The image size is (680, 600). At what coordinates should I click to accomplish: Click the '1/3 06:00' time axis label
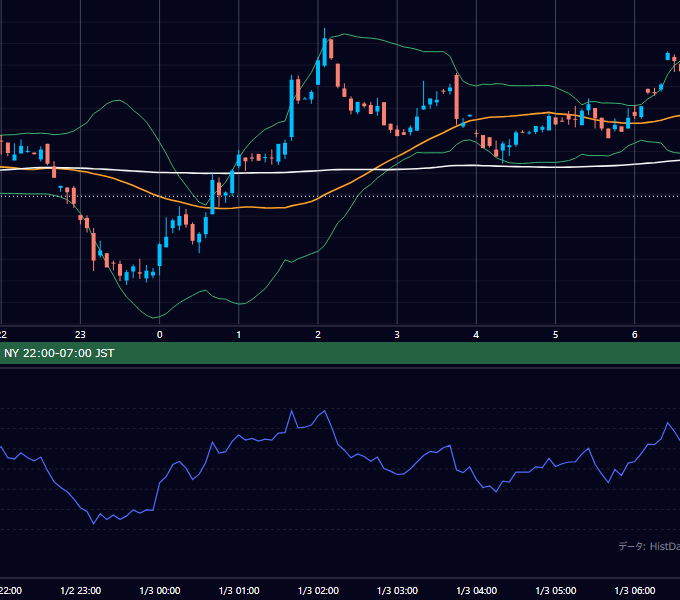[x=635, y=590]
